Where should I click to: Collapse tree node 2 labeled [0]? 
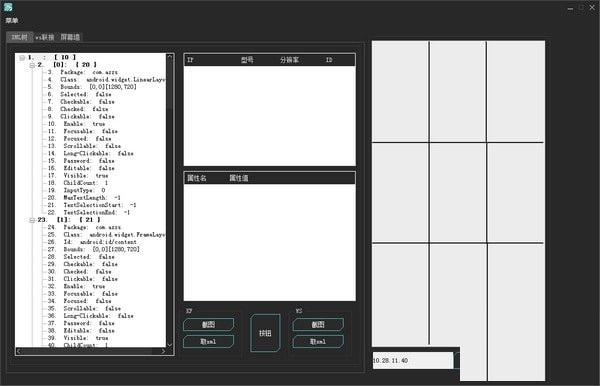coord(33,65)
